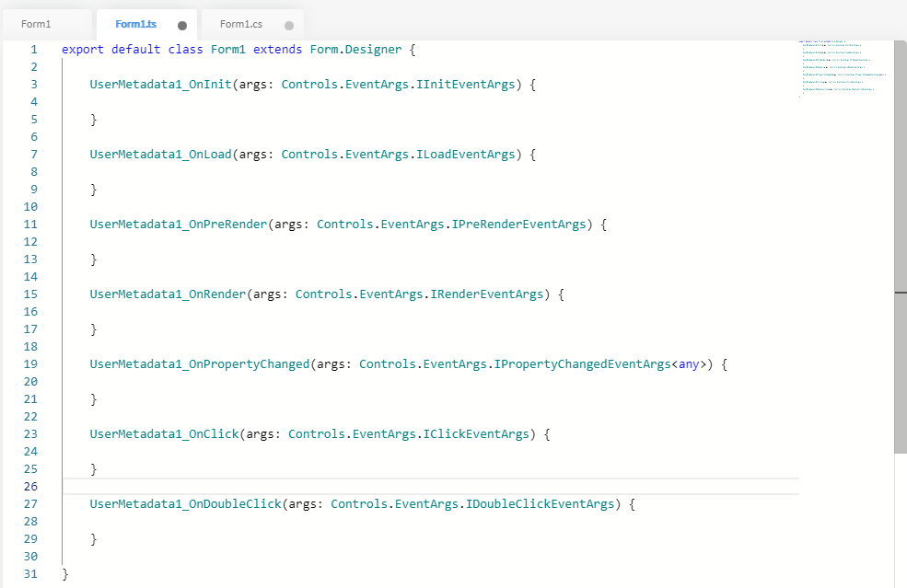Click the 'any' keyword on line 19
The height and width of the screenshot is (588, 907).
[x=689, y=364]
